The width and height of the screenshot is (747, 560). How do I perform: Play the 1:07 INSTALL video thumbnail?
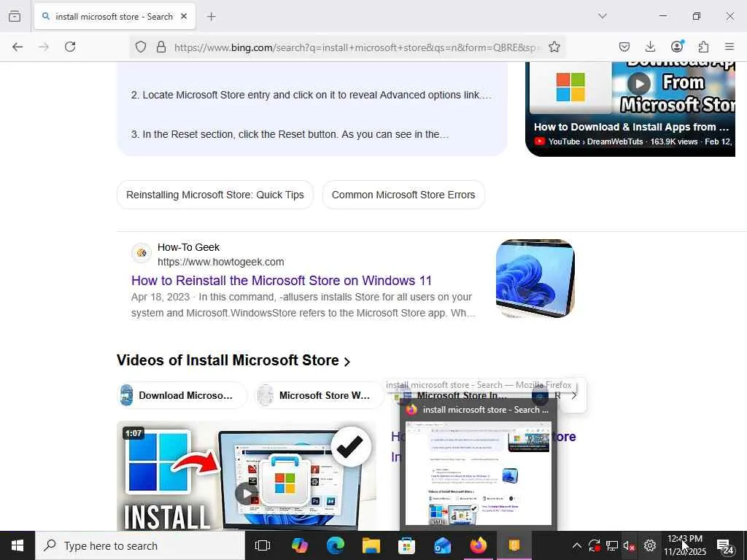[247, 476]
